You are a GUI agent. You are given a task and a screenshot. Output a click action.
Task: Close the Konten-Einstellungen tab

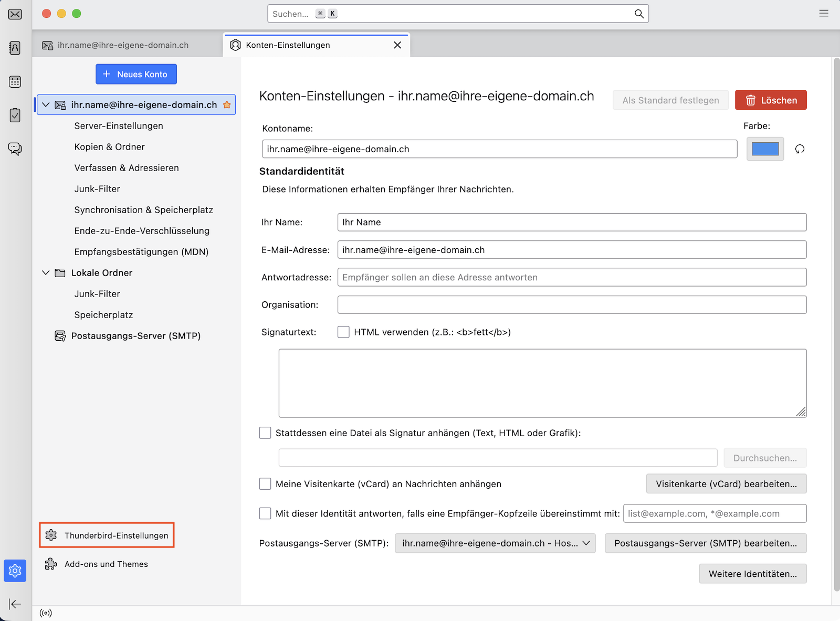[397, 45]
